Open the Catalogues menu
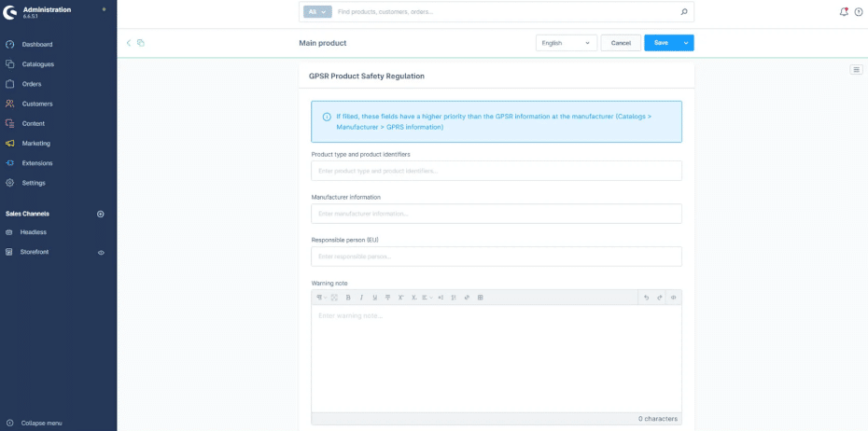 [37, 64]
